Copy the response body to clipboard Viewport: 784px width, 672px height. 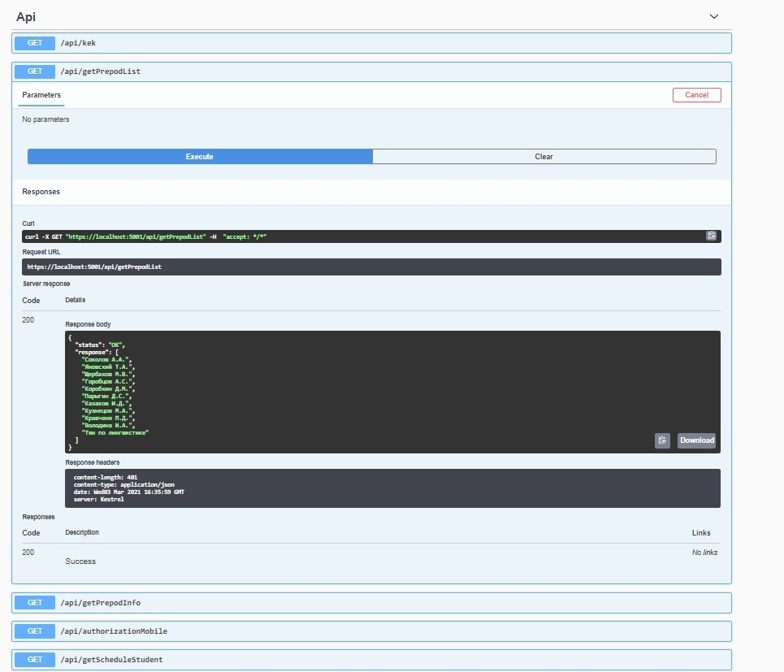pyautogui.click(x=662, y=440)
